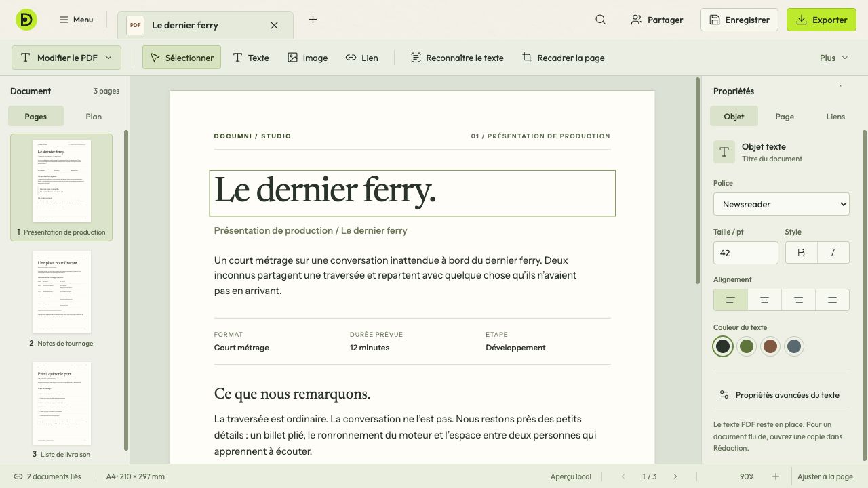Image resolution: width=868 pixels, height=488 pixels.
Task: Set alignment to center
Action: pyautogui.click(x=764, y=300)
